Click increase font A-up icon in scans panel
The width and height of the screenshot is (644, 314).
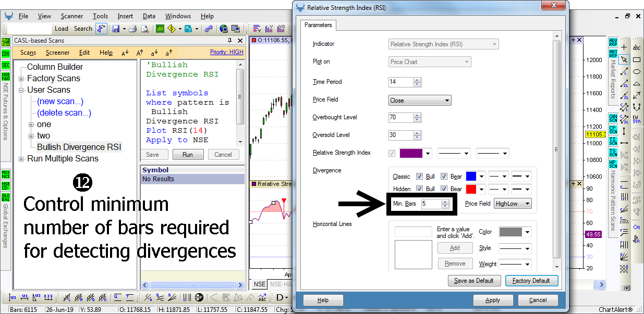pyautogui.click(x=140, y=53)
